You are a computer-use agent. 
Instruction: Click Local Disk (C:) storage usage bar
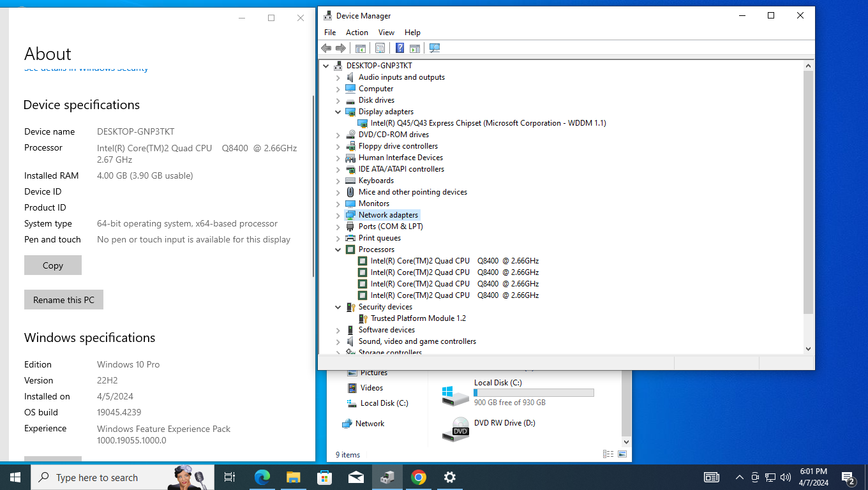coord(534,393)
